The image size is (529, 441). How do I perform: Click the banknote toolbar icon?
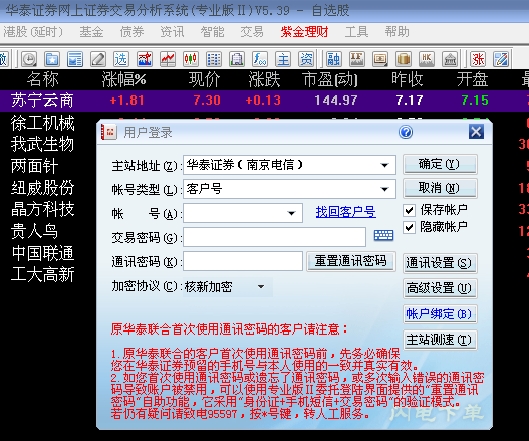[x=380, y=59]
